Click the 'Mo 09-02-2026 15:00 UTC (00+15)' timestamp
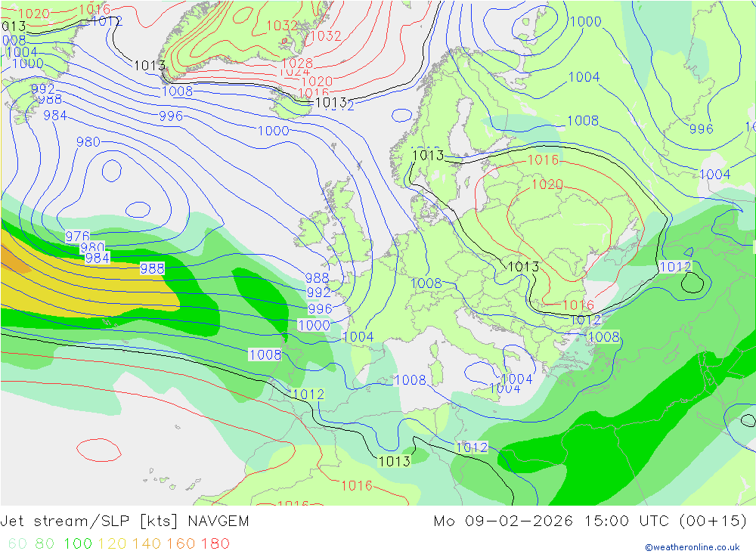756x554 pixels. (x=590, y=522)
